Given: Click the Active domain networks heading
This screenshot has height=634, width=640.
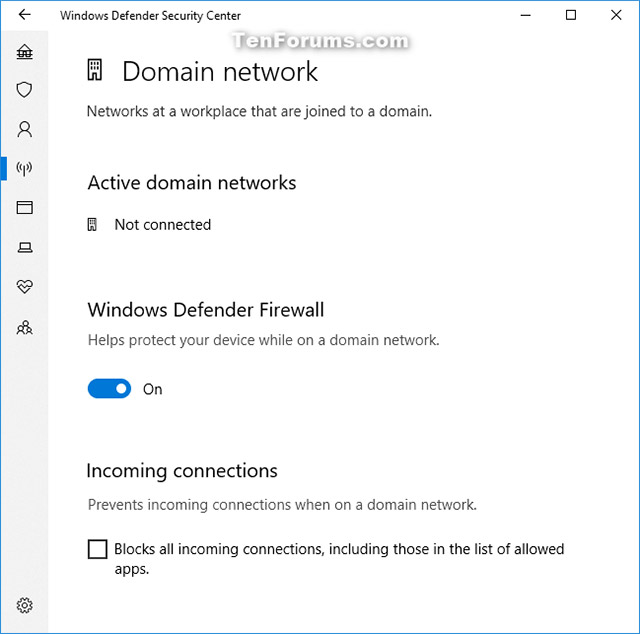Looking at the screenshot, I should (192, 182).
